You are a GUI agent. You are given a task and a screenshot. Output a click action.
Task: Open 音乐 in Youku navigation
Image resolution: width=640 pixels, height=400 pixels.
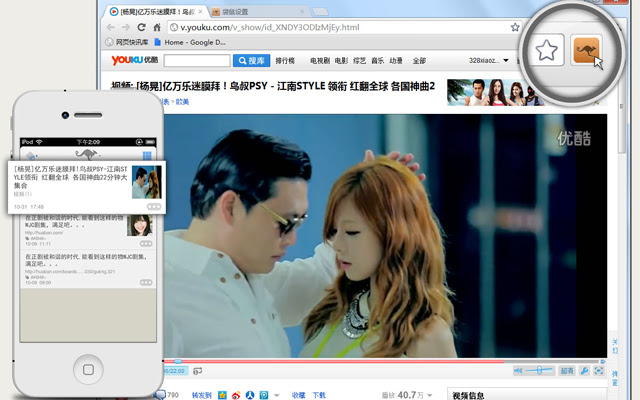point(378,60)
